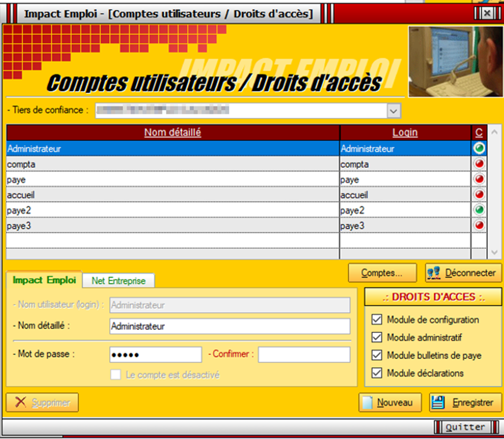Click the red status indicator for paye3
This screenshot has width=504, height=439.
[x=479, y=225]
